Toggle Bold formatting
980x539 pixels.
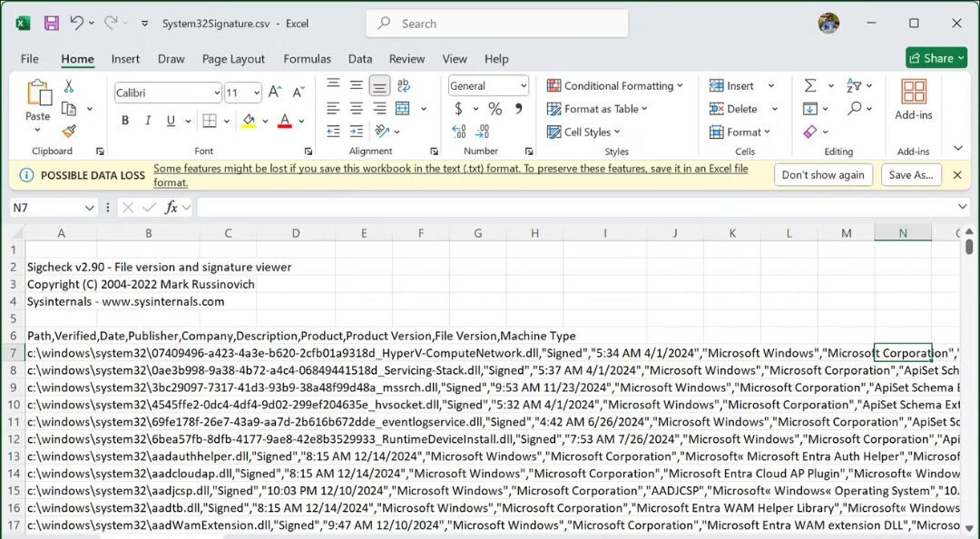[x=125, y=121]
